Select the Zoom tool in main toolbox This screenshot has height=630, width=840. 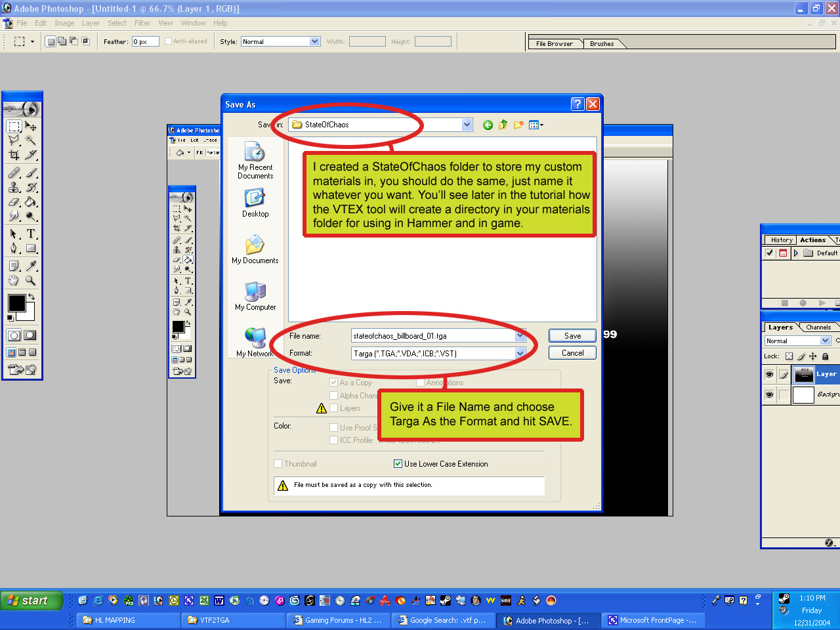coord(30,281)
